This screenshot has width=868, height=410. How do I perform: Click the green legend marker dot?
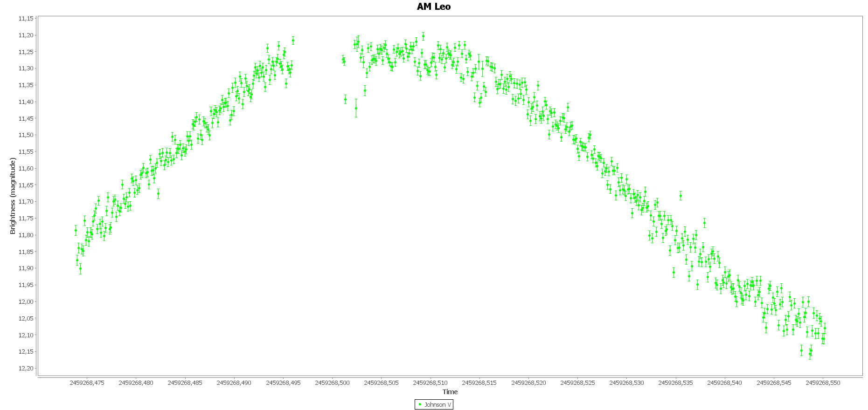(420, 404)
